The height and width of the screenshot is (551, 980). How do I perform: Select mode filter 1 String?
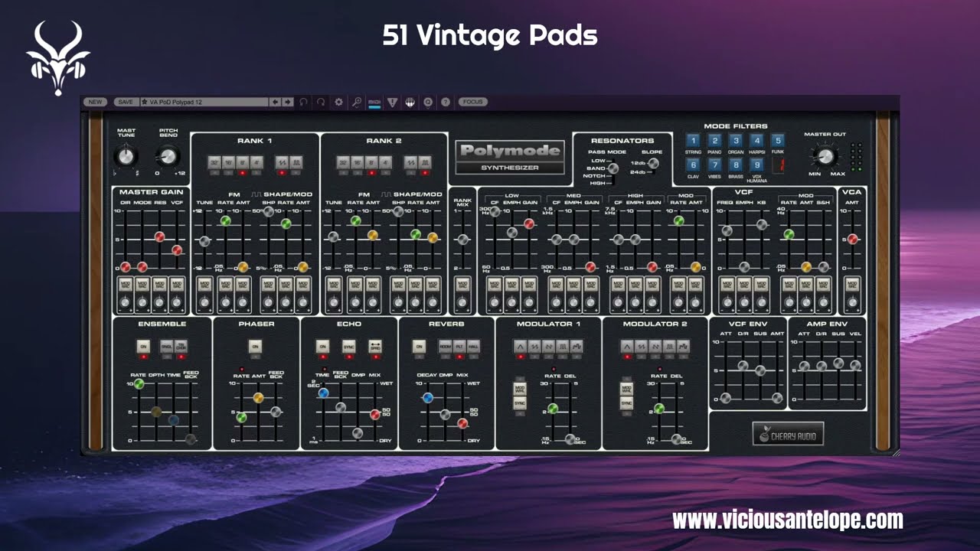click(x=693, y=140)
